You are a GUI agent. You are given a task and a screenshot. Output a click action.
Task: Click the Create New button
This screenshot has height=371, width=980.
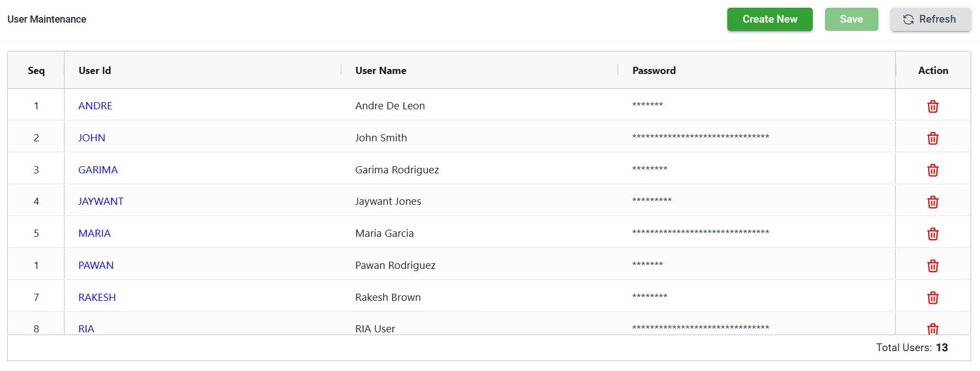[769, 19]
